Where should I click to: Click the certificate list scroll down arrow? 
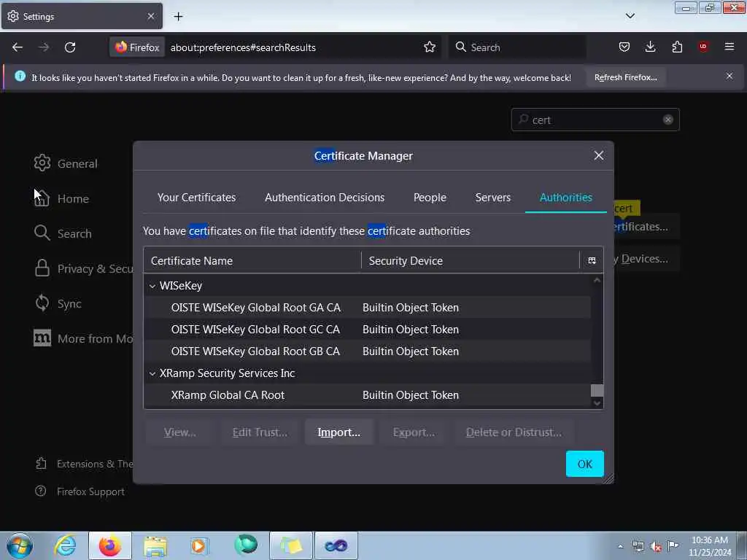(x=597, y=402)
